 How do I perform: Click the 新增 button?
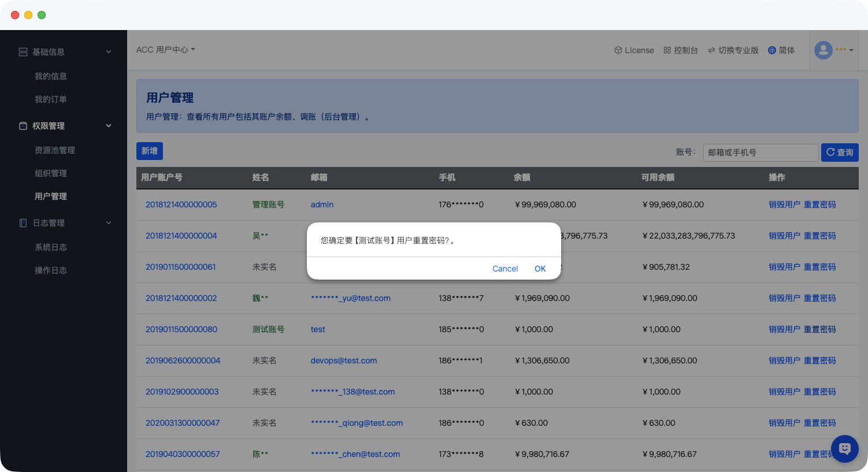click(150, 151)
